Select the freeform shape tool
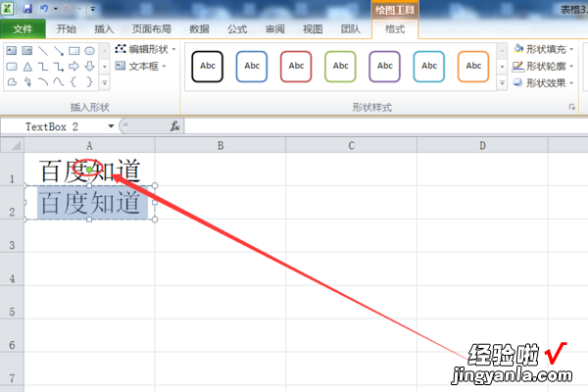Screen dimensions: 588x392 point(12,81)
